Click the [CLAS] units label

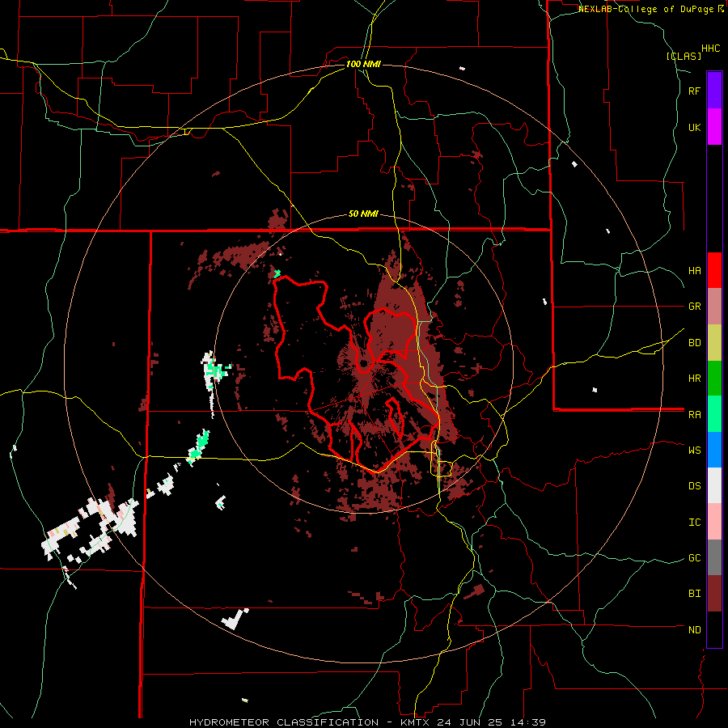[684, 57]
